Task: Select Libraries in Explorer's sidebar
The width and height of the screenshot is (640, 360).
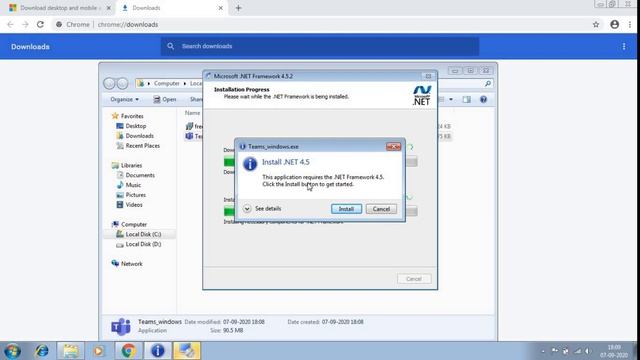Action: tap(127, 165)
